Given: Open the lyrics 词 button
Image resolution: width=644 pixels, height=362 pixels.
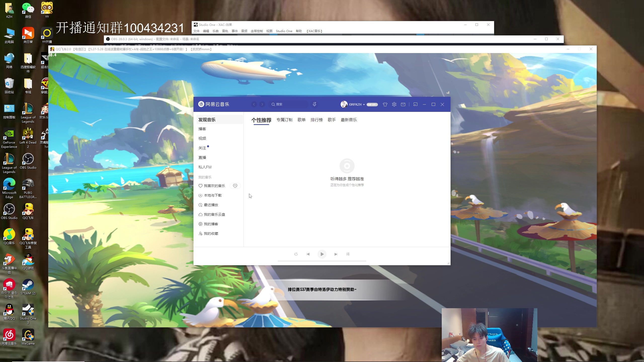Looking at the screenshot, I should (348, 254).
